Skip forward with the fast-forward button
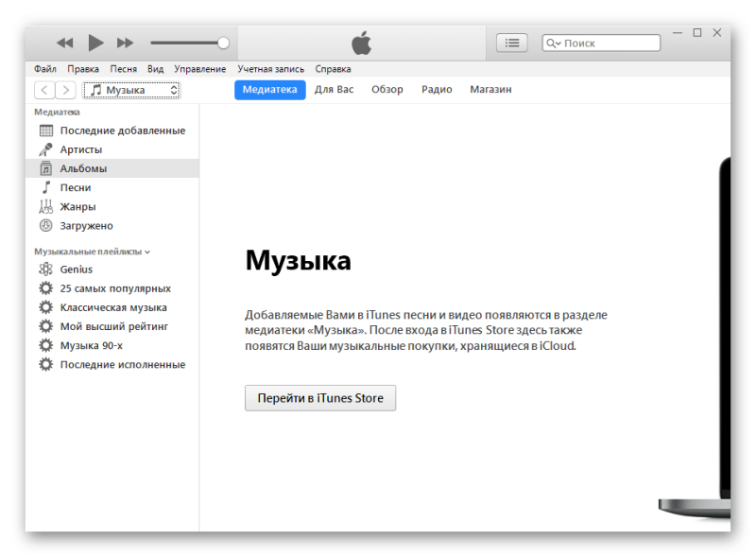 point(125,43)
